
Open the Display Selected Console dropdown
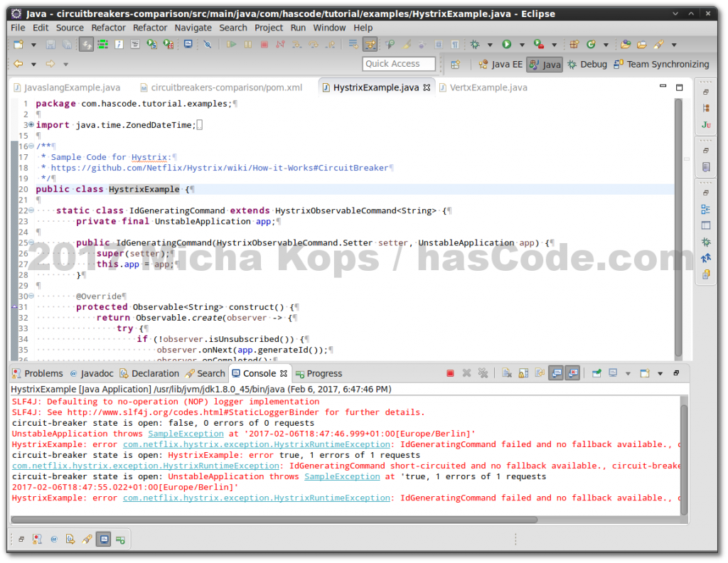628,374
